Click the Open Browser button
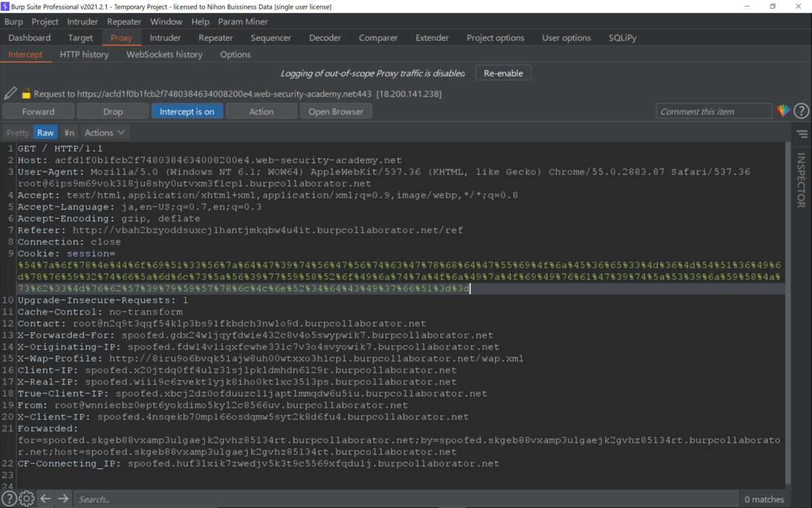Screen dimensions: 812x508 (x=336, y=112)
